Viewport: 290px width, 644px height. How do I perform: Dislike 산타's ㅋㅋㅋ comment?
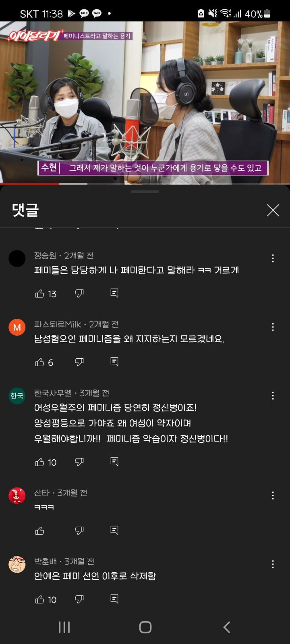[79, 531]
